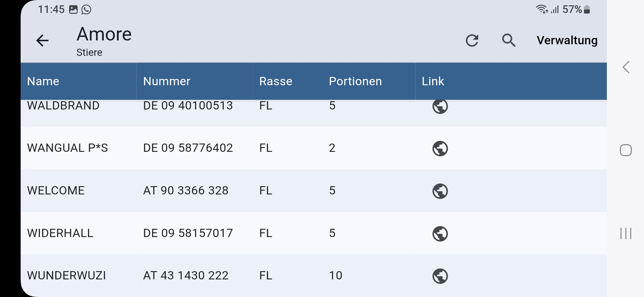Sort by Portionen column header
This screenshot has height=297, width=644.
[355, 81]
